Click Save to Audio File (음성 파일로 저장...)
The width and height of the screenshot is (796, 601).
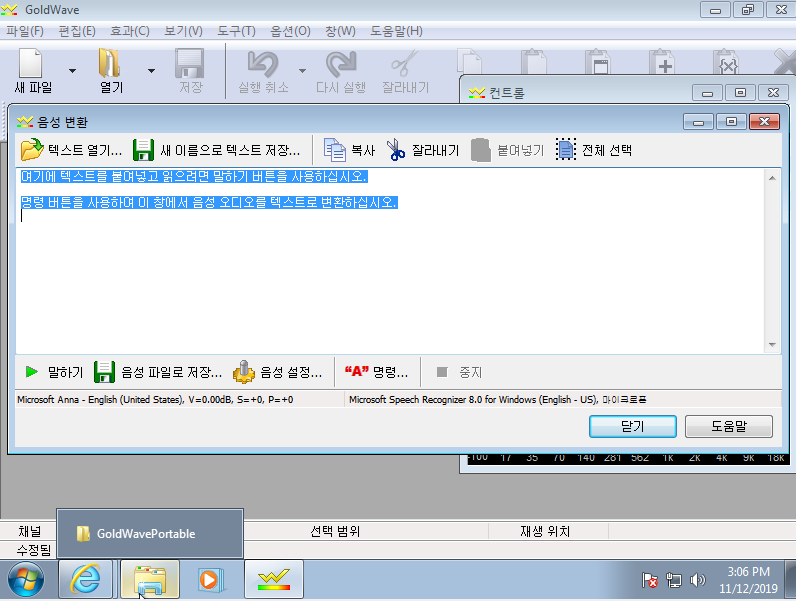pos(158,372)
